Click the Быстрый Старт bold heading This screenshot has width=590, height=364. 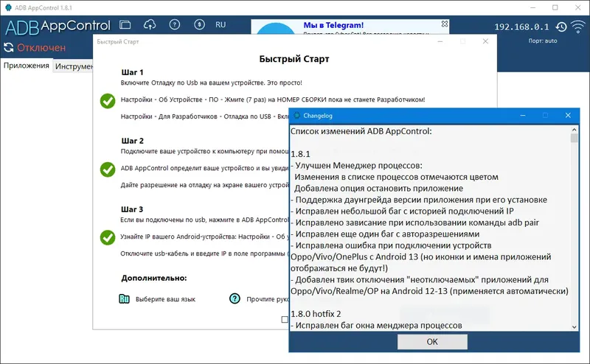(x=294, y=59)
